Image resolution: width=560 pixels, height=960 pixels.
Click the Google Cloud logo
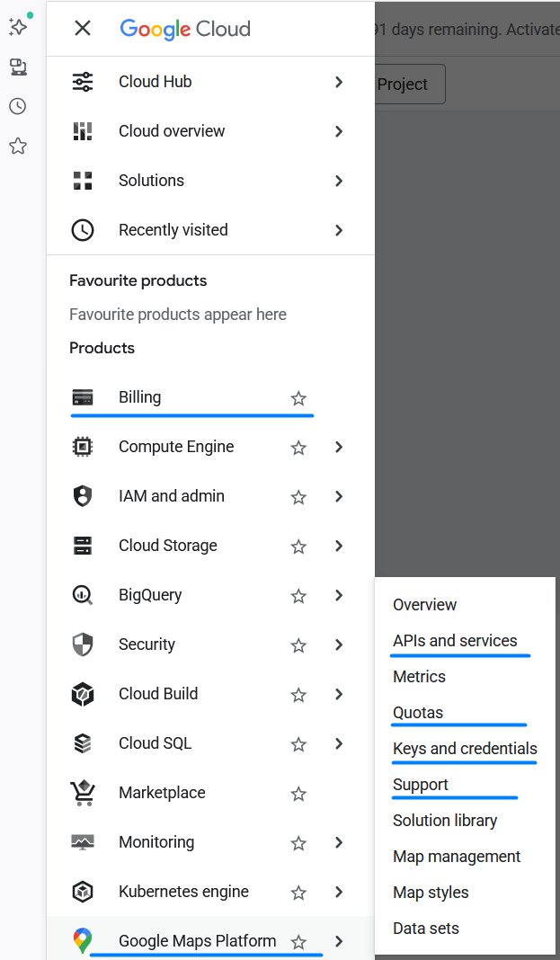(x=184, y=29)
